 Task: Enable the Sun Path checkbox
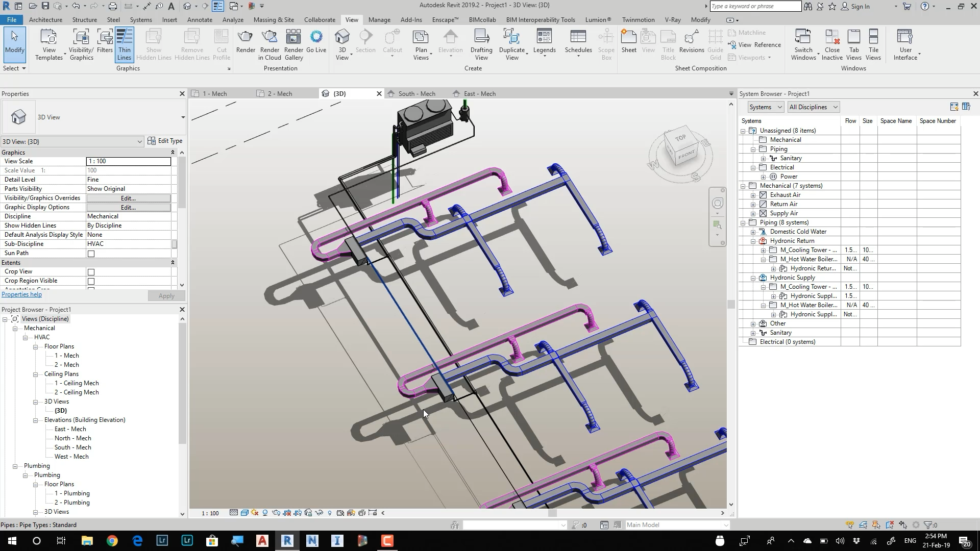point(91,254)
